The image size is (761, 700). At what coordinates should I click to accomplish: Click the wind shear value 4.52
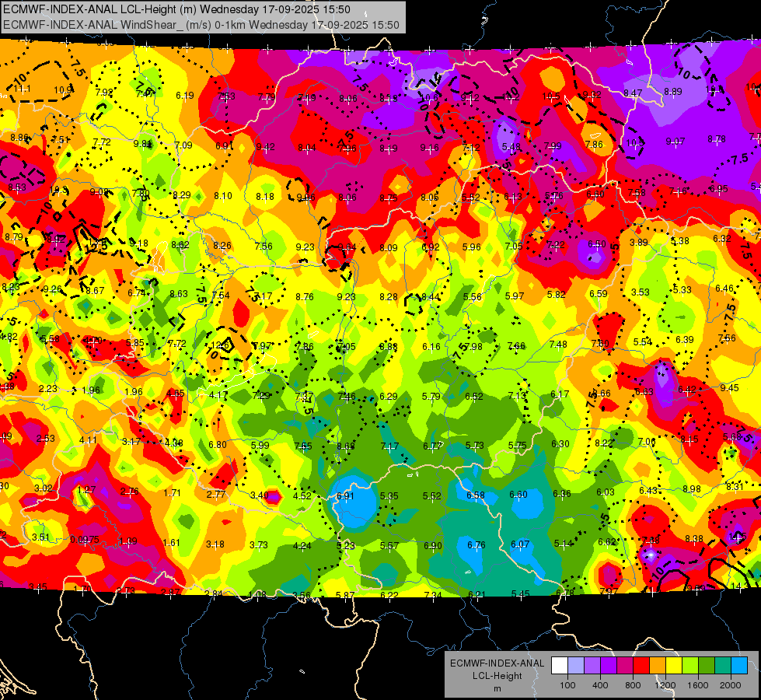(302, 496)
